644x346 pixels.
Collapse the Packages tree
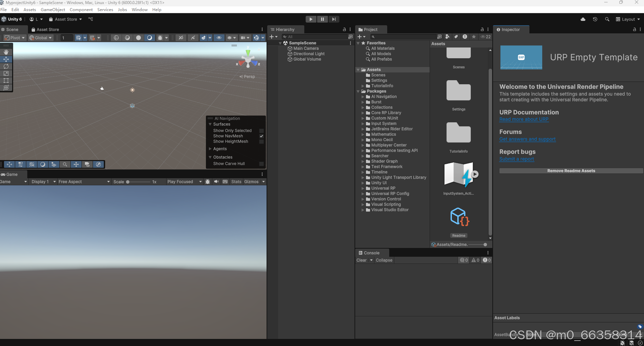358,91
